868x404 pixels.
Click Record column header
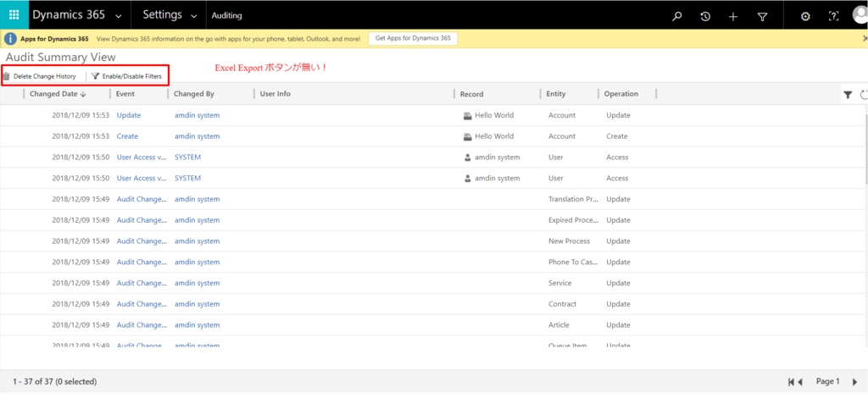[471, 94]
